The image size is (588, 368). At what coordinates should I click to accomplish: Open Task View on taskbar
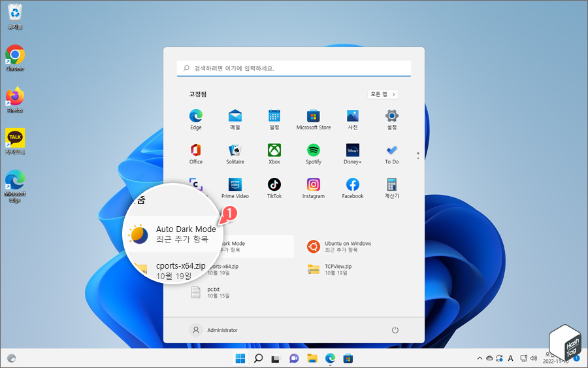tap(276, 359)
